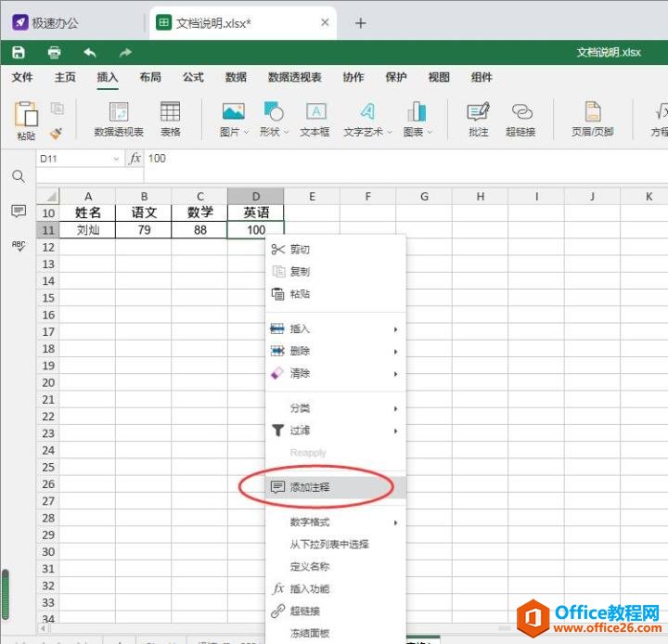
Task: Switch to the 组件 plugins tab
Action: [x=482, y=77]
